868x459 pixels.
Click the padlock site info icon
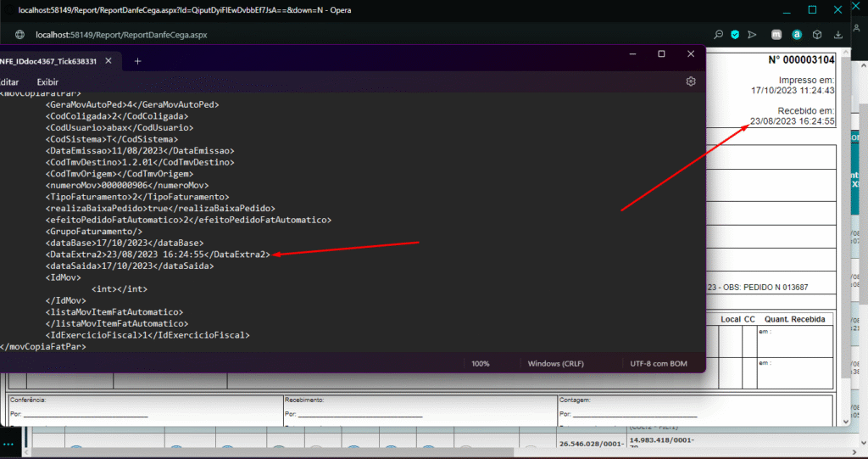(17, 36)
